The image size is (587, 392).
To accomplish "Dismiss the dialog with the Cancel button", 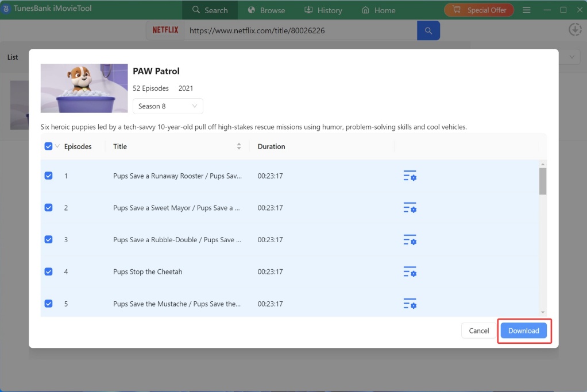I will (x=478, y=331).
